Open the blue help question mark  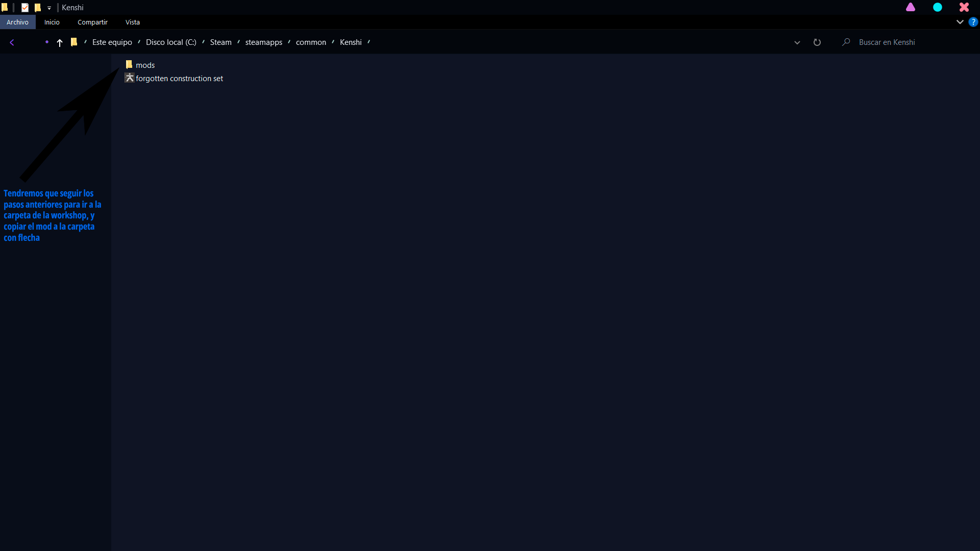(x=973, y=22)
